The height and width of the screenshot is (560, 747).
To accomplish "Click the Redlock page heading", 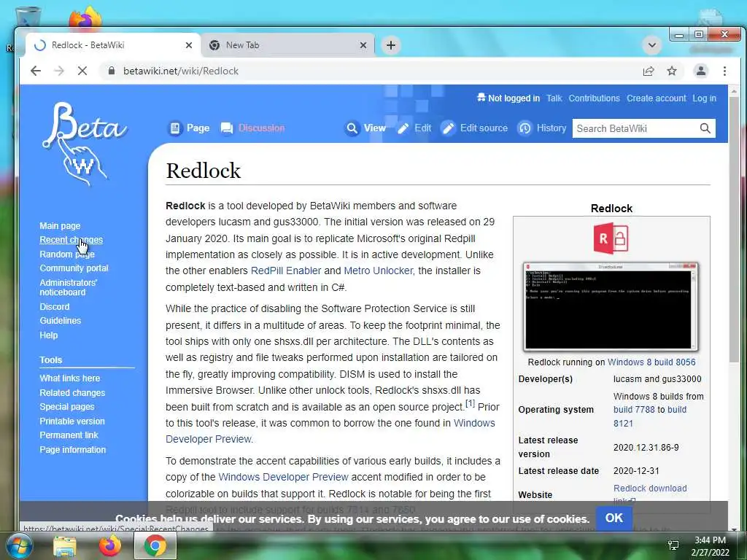I will (x=204, y=171).
